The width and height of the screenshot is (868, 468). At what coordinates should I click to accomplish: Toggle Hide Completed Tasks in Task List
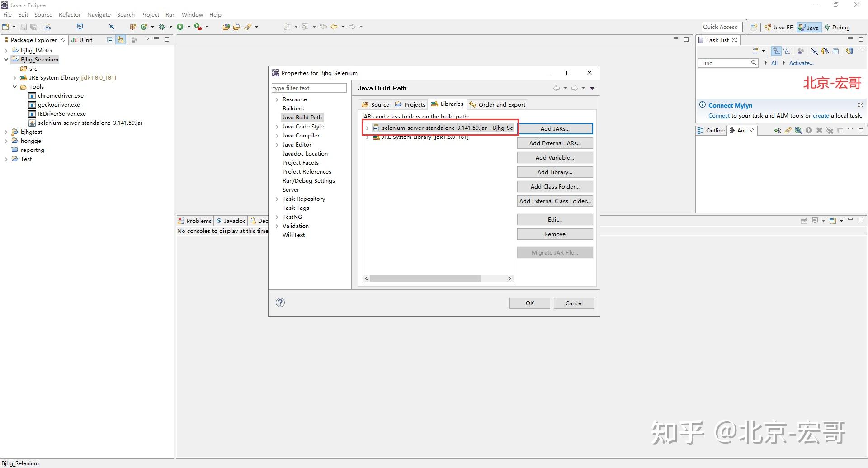tap(814, 51)
